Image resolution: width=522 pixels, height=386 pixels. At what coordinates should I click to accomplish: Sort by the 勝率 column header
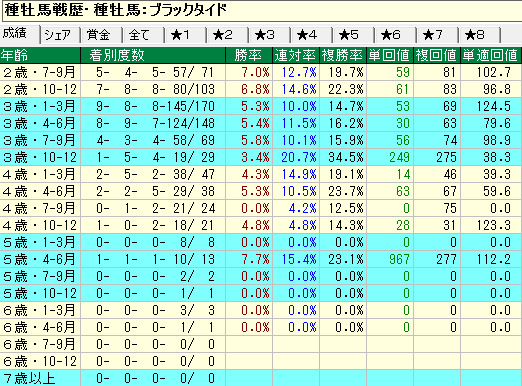click(249, 55)
